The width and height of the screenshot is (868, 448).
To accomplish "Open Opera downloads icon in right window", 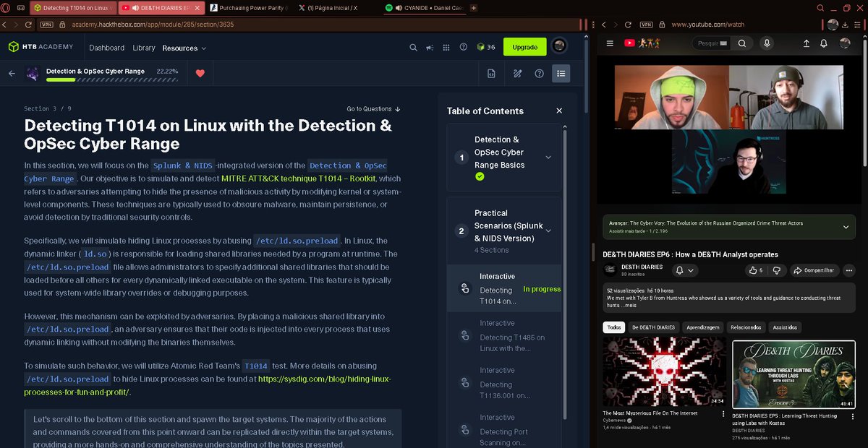I will tap(846, 25).
